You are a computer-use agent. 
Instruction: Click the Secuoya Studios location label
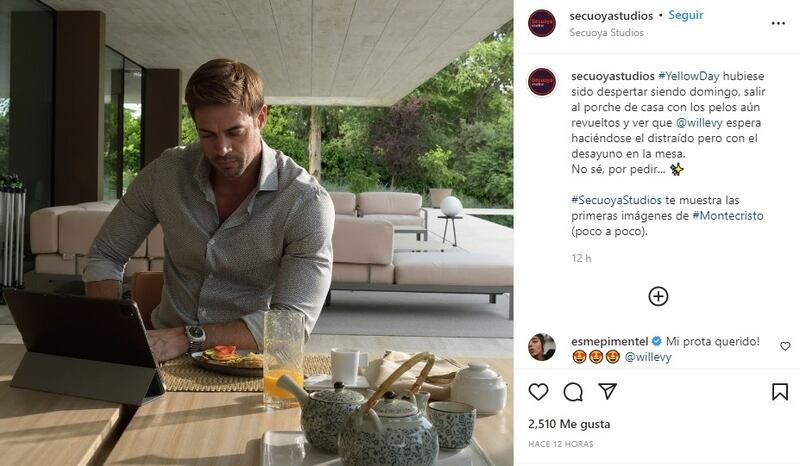tap(607, 33)
